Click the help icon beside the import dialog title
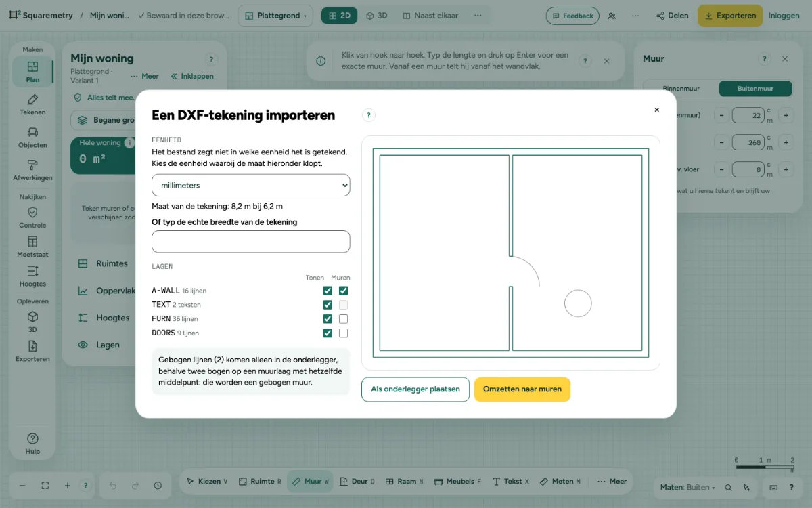 [x=369, y=115]
